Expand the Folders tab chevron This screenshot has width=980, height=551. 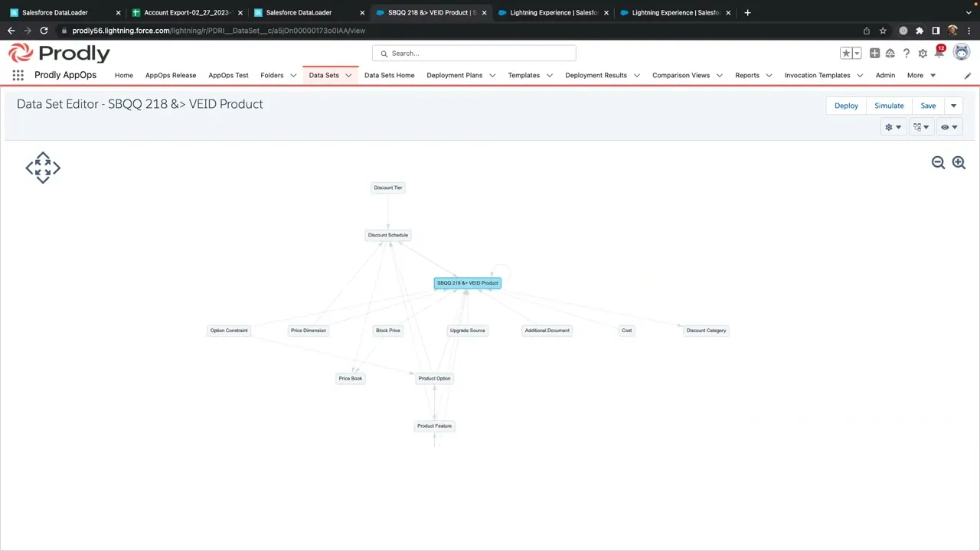coord(293,75)
